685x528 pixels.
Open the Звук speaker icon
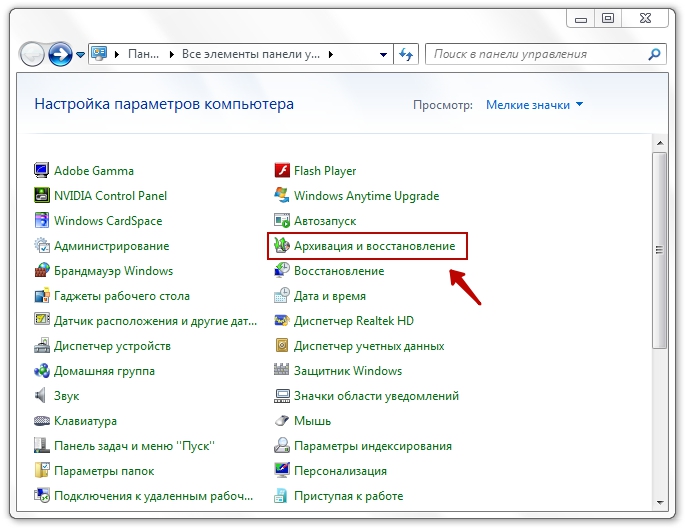pyautogui.click(x=42, y=396)
